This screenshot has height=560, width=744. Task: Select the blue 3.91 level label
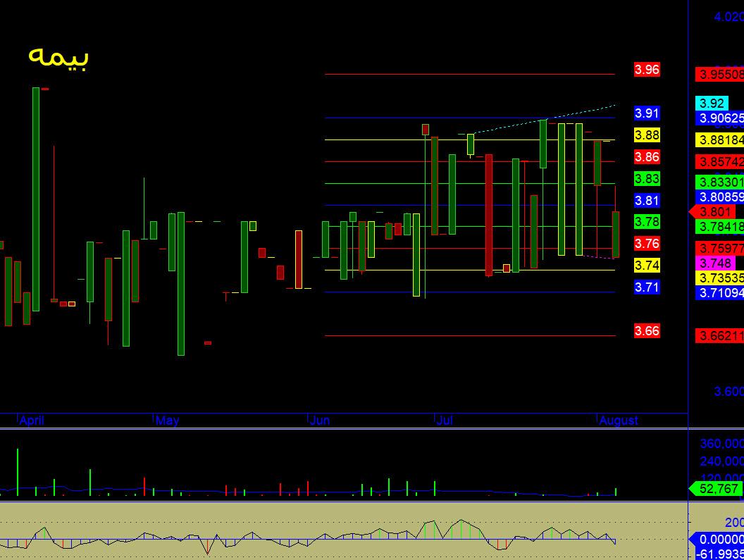click(647, 113)
